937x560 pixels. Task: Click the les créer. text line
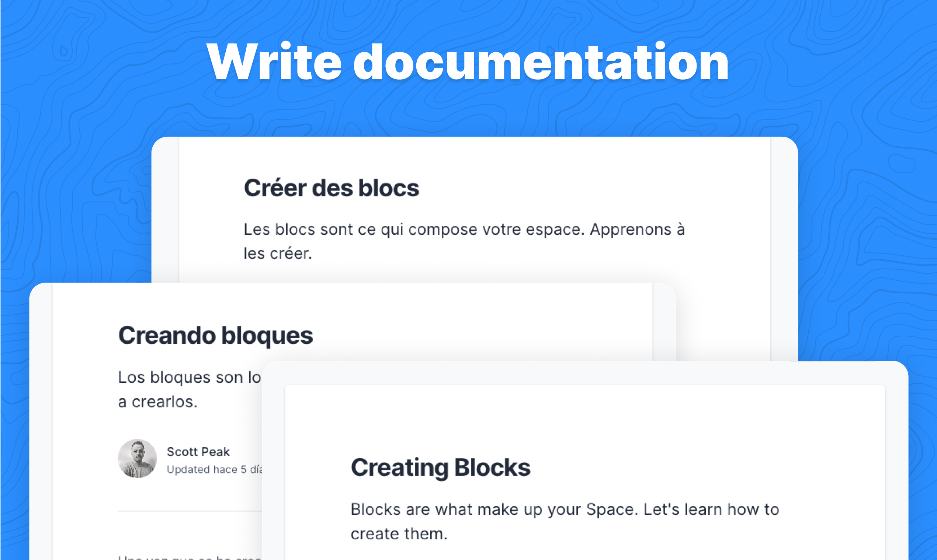coord(278,253)
